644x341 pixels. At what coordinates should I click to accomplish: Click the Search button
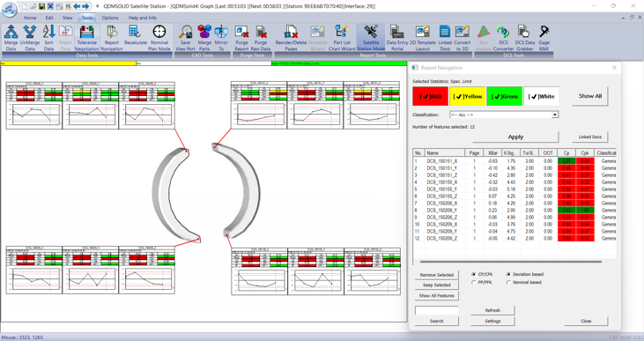pos(437,321)
